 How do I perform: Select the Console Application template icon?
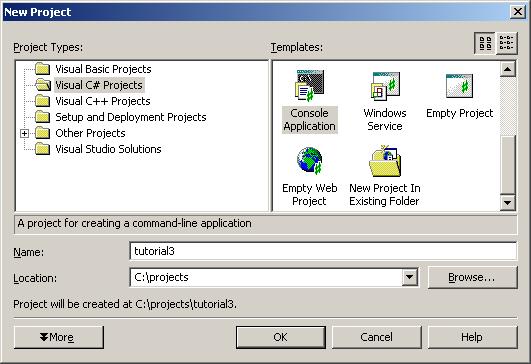click(310, 86)
